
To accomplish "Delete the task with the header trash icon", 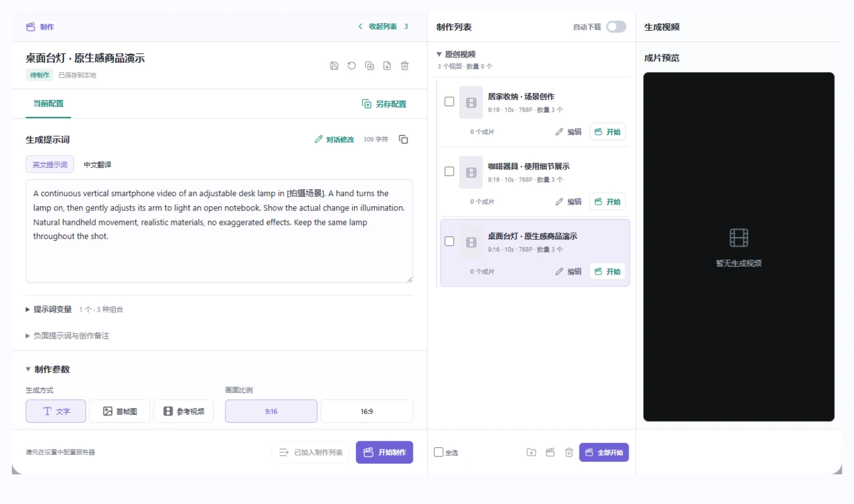I will (404, 66).
